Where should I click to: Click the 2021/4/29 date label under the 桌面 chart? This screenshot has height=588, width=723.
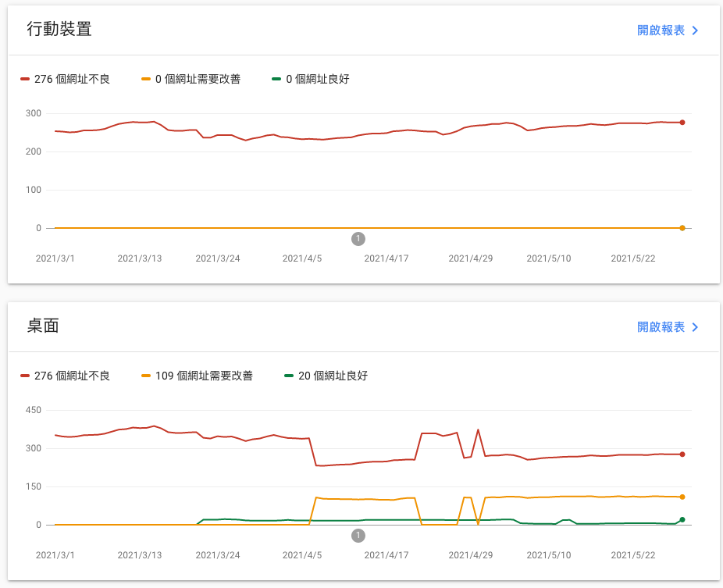pyautogui.click(x=471, y=555)
